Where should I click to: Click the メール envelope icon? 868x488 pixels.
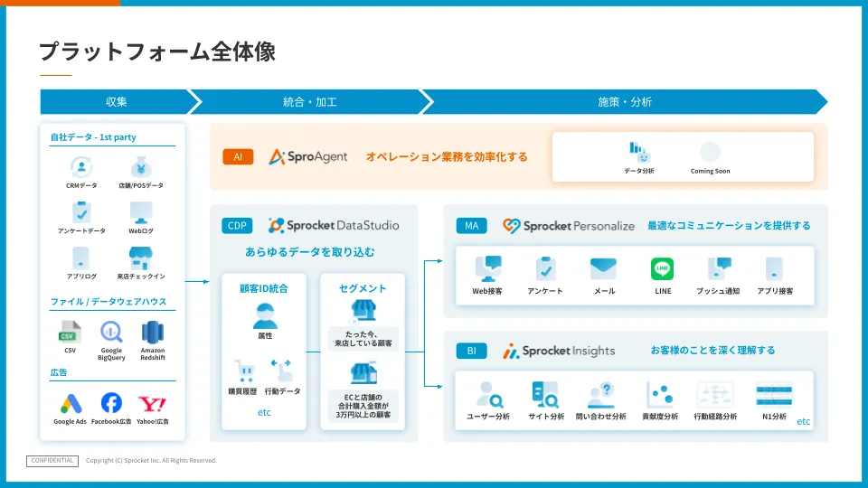(603, 269)
